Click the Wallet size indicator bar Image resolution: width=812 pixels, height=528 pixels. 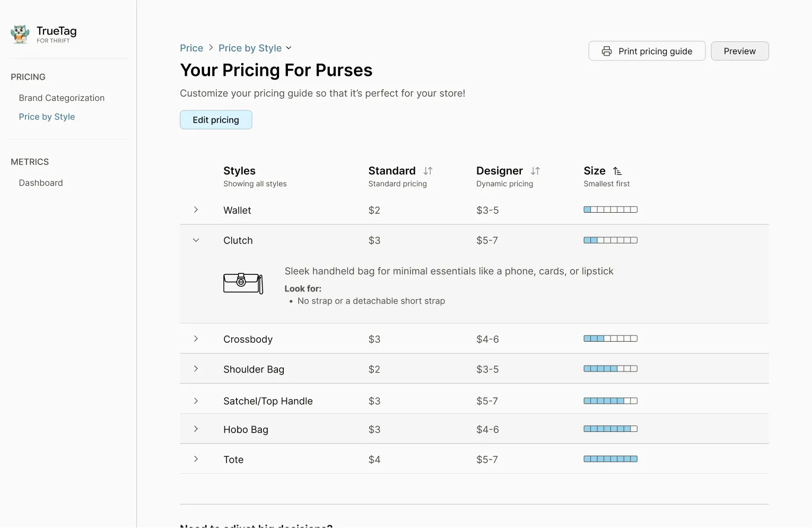[x=610, y=210]
